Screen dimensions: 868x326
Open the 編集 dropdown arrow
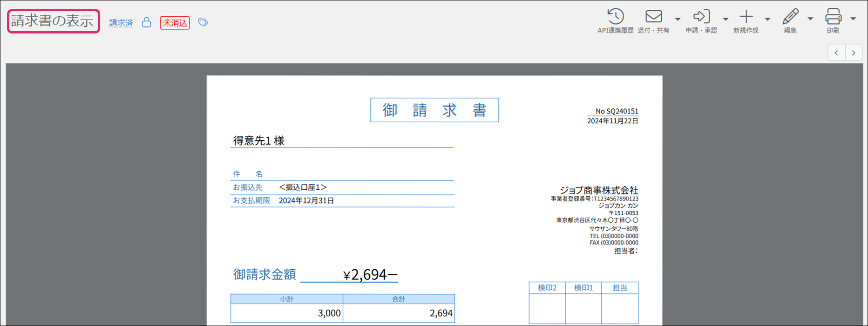tap(810, 19)
